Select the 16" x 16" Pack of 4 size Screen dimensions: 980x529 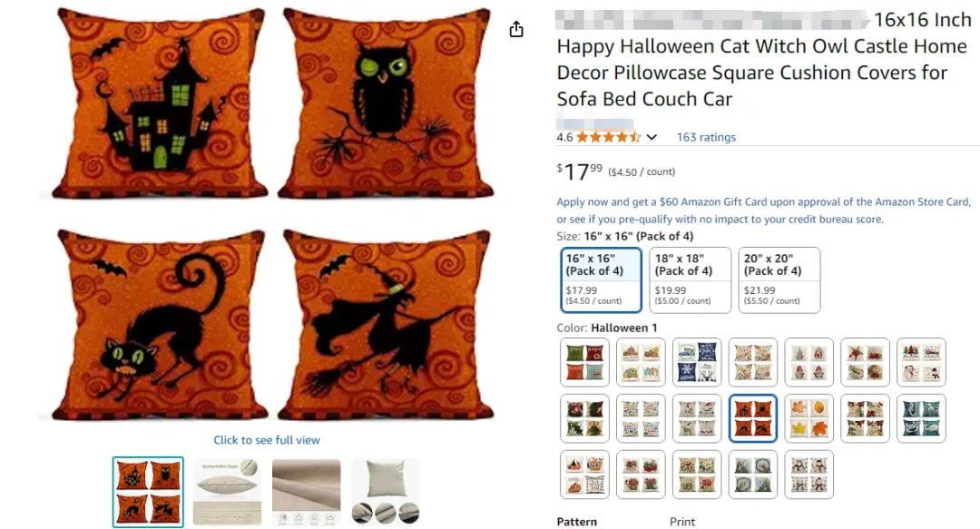coord(601,279)
